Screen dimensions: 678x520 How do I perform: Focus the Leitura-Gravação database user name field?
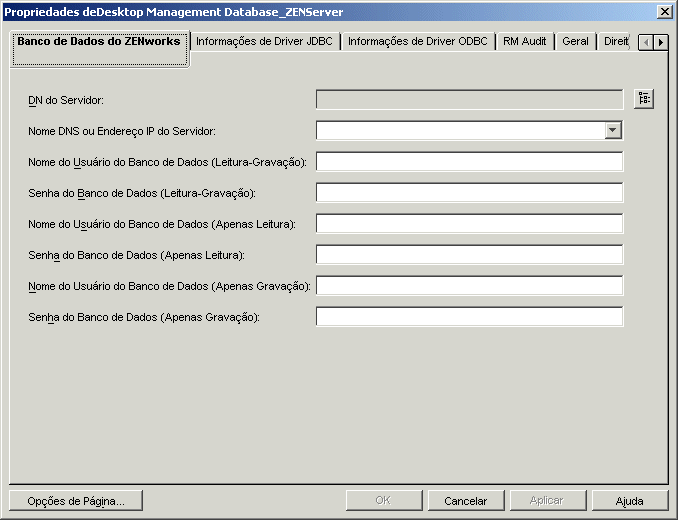point(470,161)
